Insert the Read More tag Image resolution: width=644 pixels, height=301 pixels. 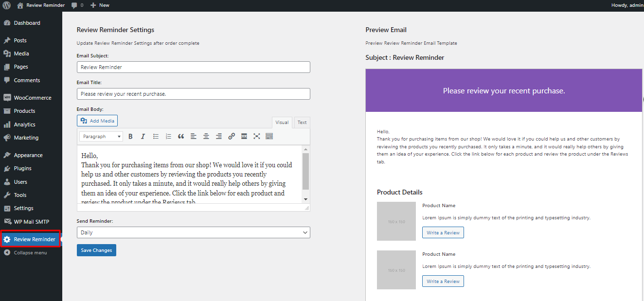tap(244, 137)
